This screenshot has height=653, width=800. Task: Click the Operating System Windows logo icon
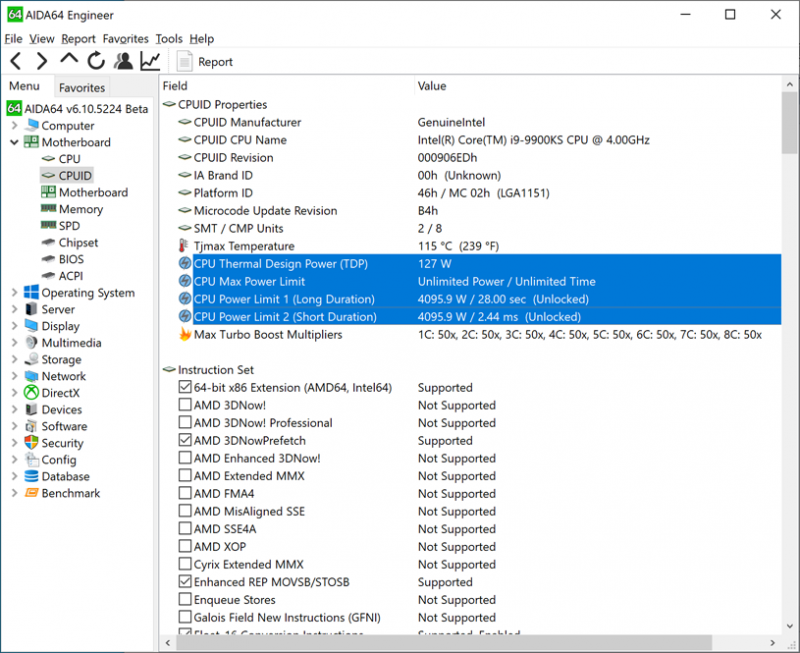point(32,292)
